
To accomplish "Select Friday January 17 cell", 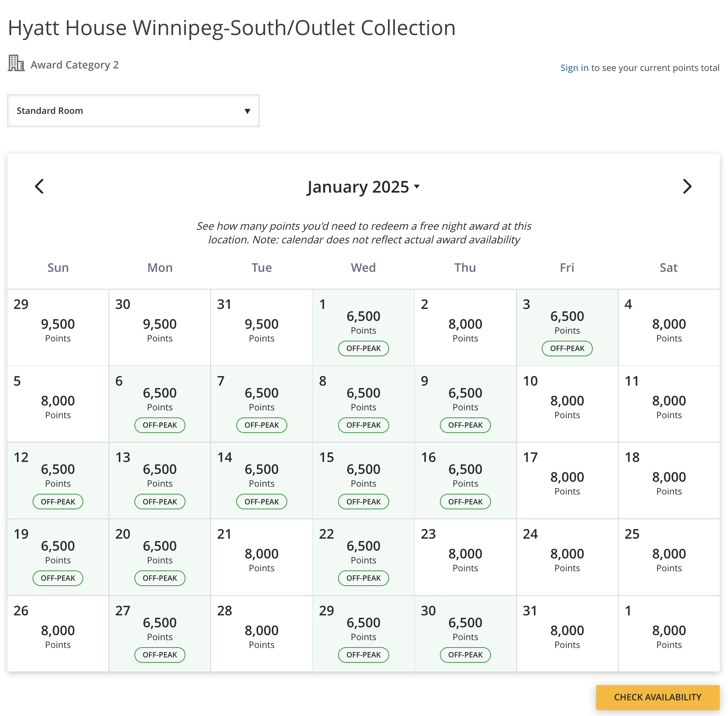I will 567,480.
